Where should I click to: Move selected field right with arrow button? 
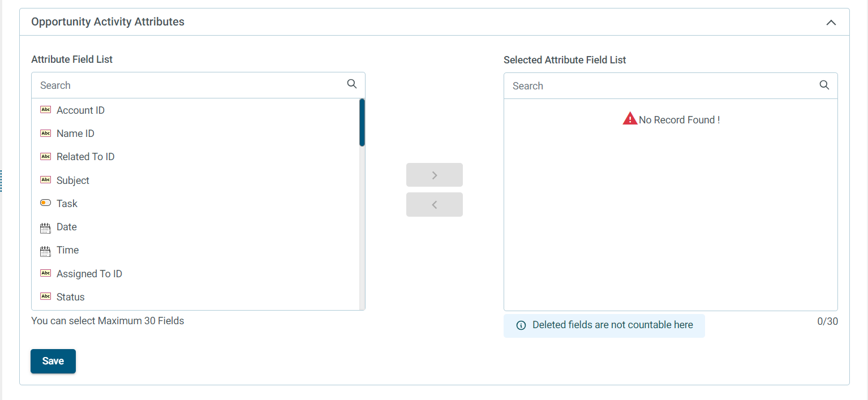pyautogui.click(x=435, y=175)
